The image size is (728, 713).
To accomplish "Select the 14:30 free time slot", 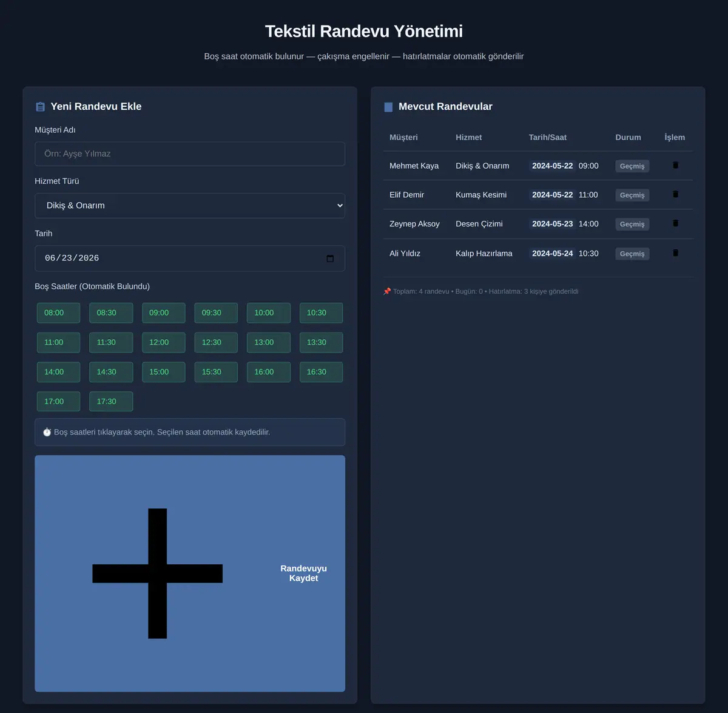I will (x=111, y=372).
